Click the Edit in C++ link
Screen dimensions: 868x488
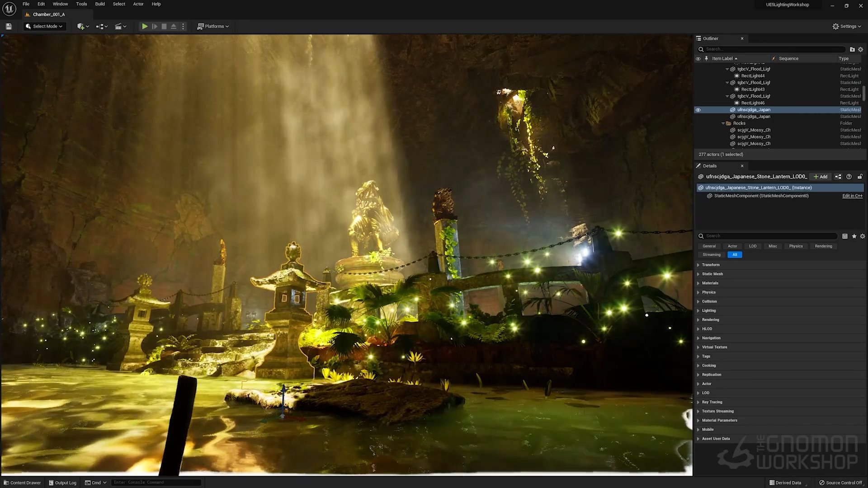tap(852, 196)
